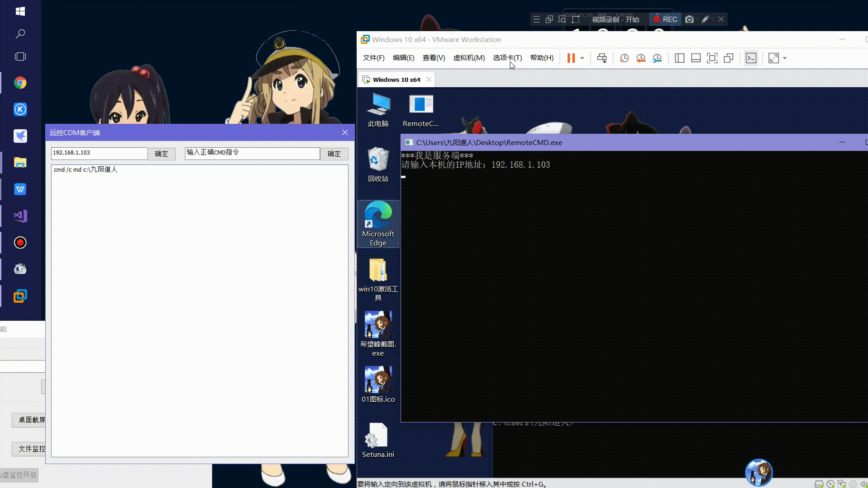Select the win10激活工具 folder in the VM
This screenshot has width=868, height=488.
[x=378, y=279]
